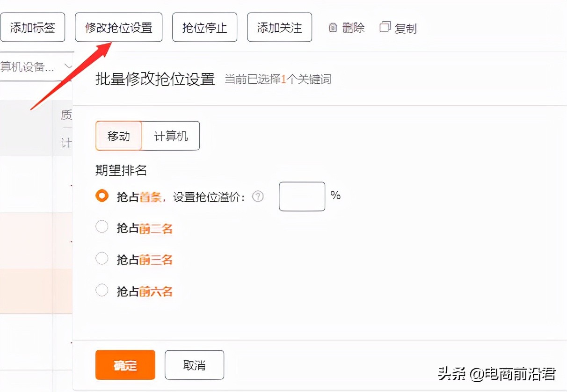This screenshot has height=392, width=567.
Task: Click the 抢位停止 toolbar button
Action: click(204, 27)
